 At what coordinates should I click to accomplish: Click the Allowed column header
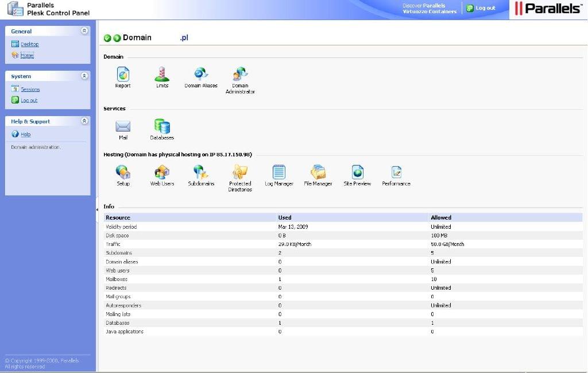(441, 218)
